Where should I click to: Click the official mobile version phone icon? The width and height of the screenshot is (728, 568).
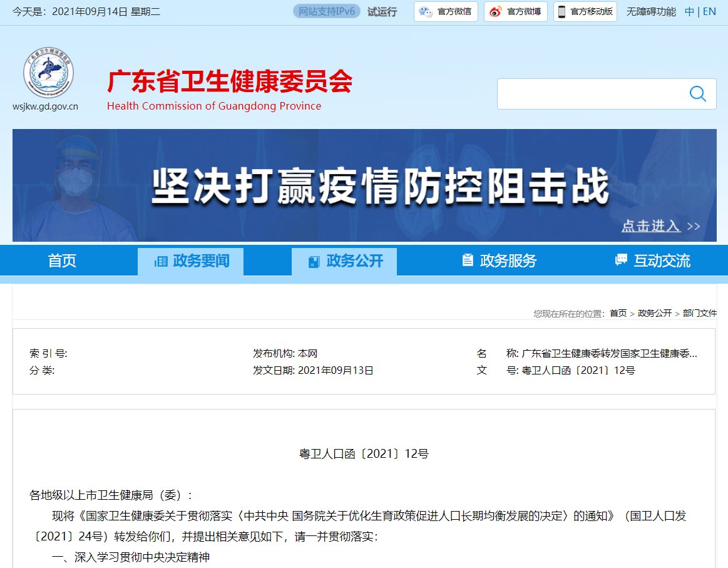(x=561, y=12)
